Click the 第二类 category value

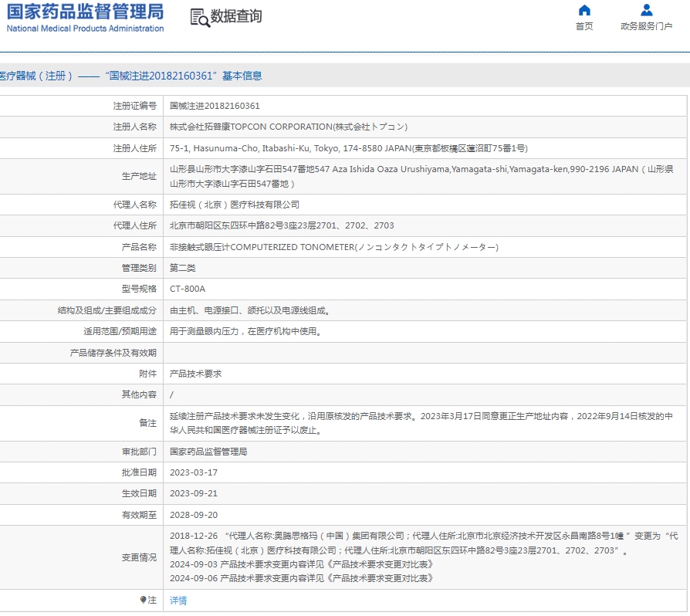coord(183,268)
